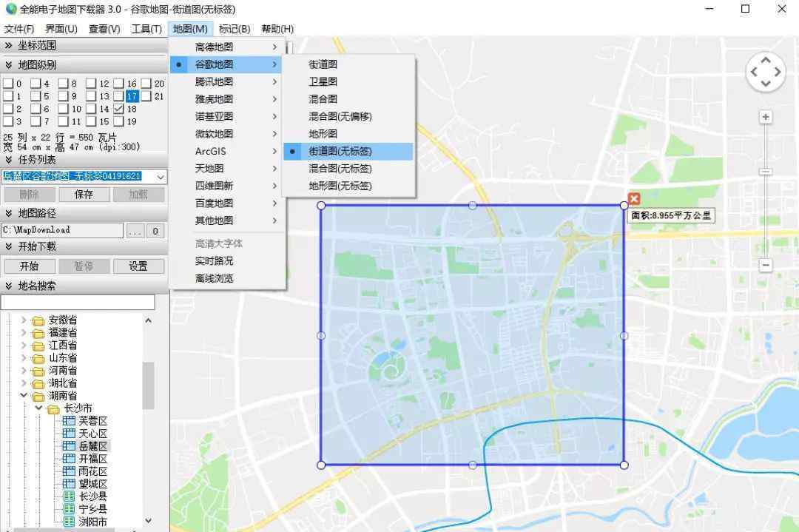
Task: Click the province tree vertical scrollbar
Action: (x=148, y=385)
